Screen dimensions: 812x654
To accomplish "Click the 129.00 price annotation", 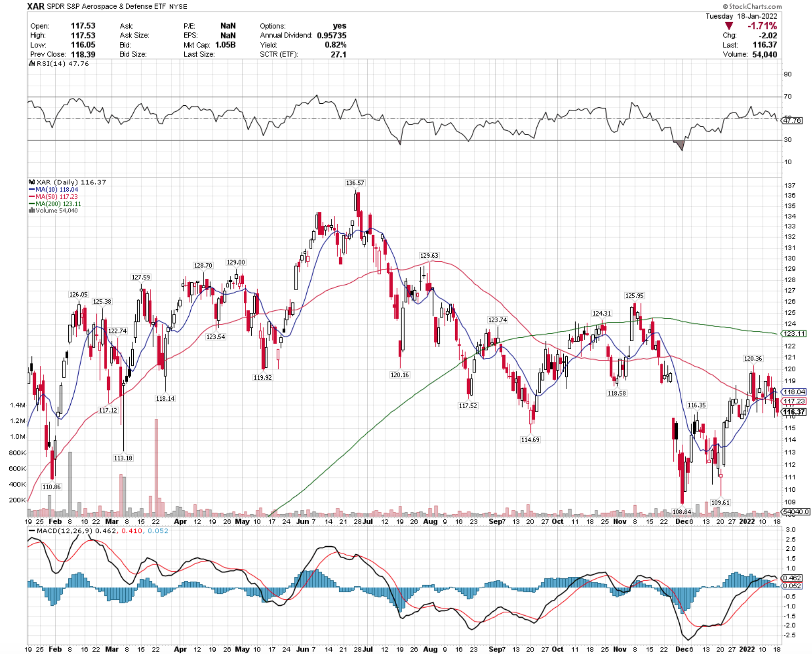I will (x=236, y=262).
